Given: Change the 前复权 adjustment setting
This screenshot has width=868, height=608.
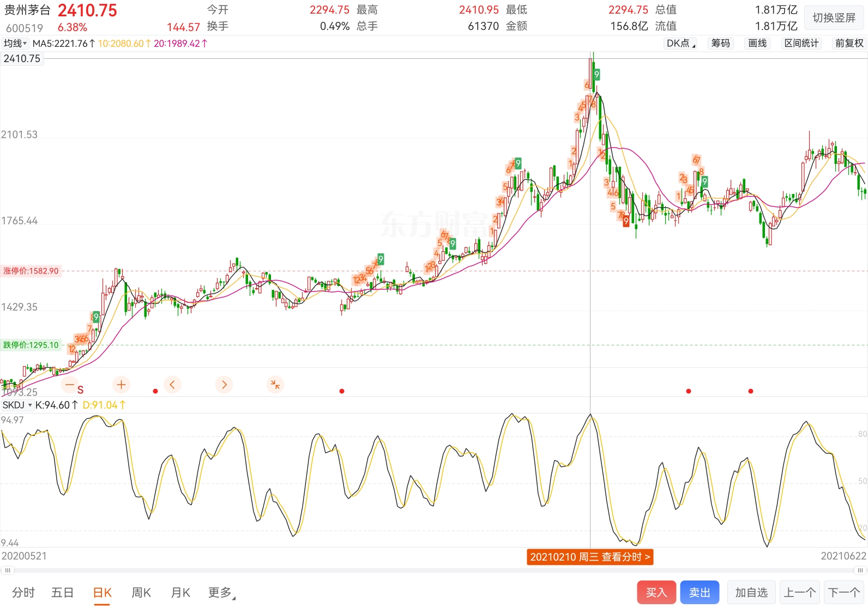Looking at the screenshot, I should (x=849, y=43).
